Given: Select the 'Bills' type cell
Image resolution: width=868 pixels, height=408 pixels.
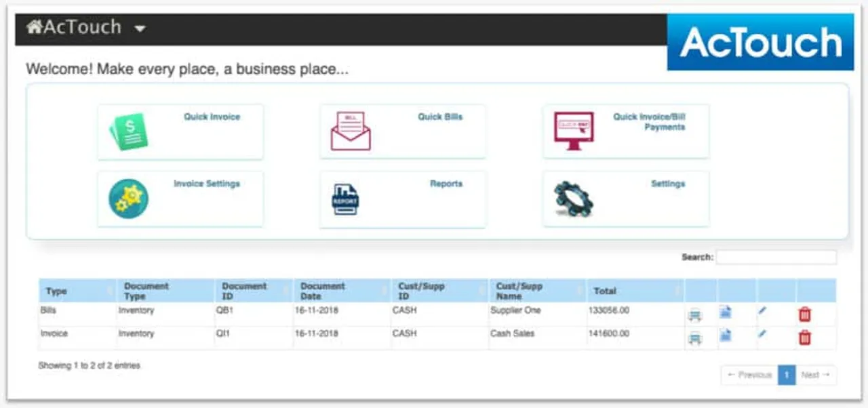Looking at the screenshot, I should (x=49, y=310).
